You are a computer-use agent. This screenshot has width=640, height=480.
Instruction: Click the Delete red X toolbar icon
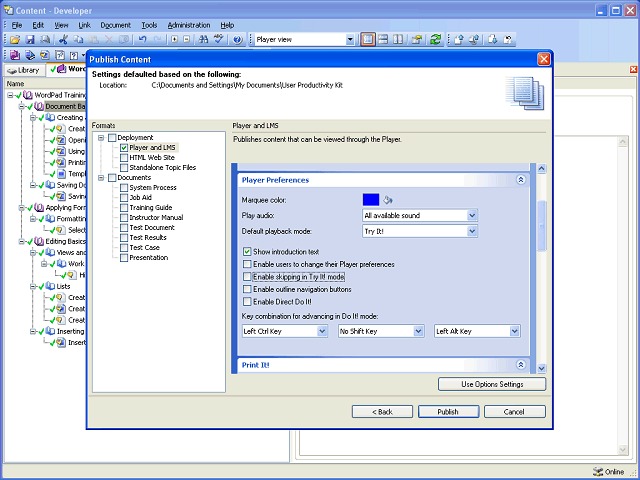pyautogui.click(x=109, y=40)
